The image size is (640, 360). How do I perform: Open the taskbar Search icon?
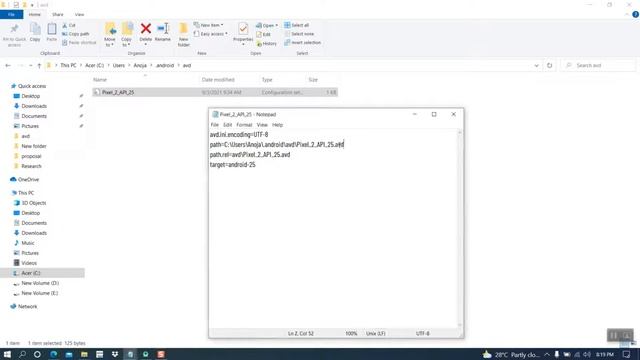click(22, 354)
